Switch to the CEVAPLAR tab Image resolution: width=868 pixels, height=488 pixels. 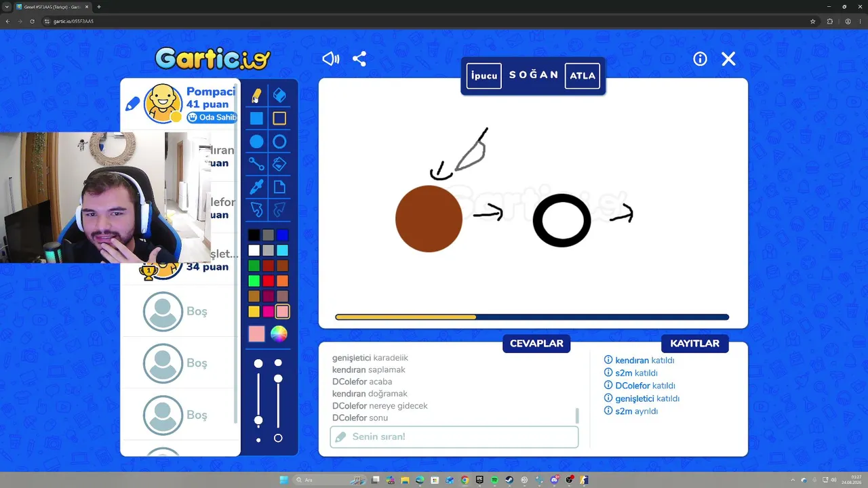pyautogui.click(x=536, y=344)
